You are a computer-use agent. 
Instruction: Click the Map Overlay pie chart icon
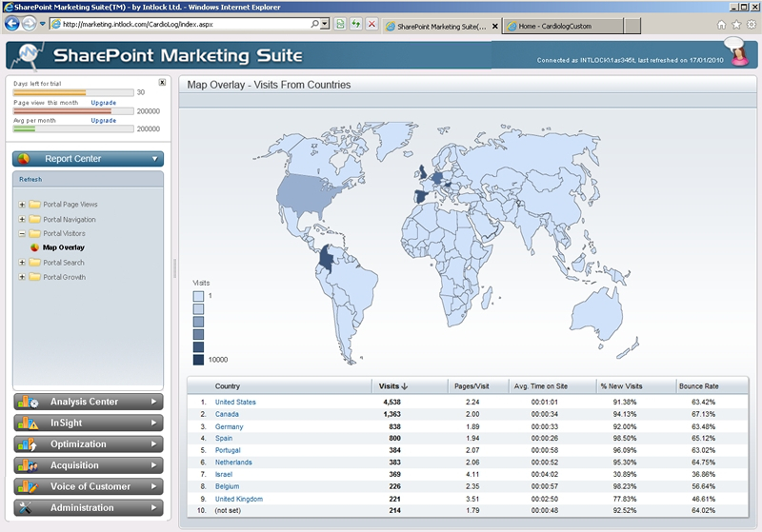(34, 247)
